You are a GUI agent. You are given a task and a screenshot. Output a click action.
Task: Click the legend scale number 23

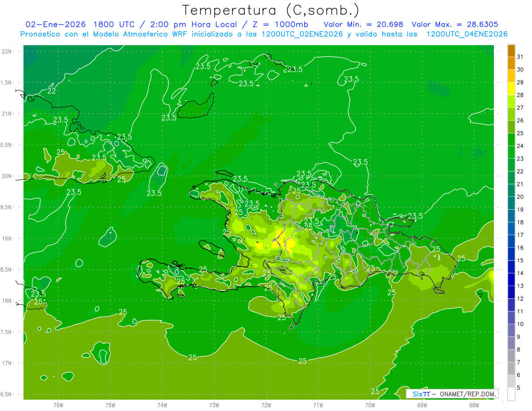click(520, 159)
